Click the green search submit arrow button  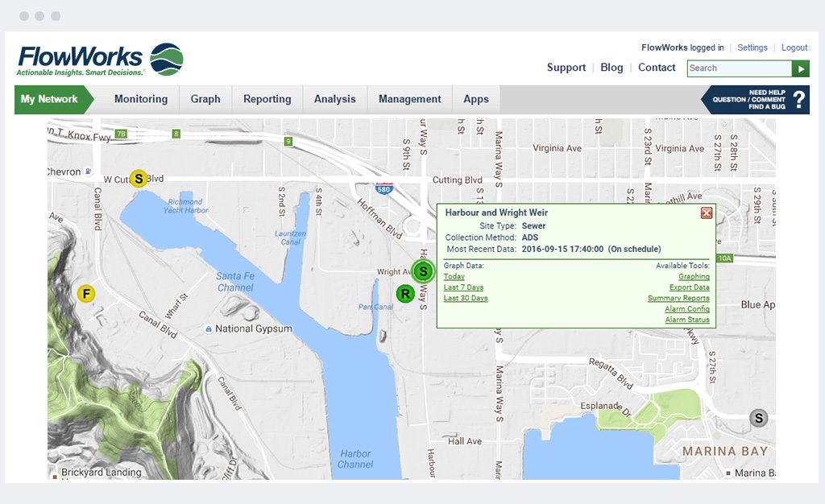click(801, 68)
